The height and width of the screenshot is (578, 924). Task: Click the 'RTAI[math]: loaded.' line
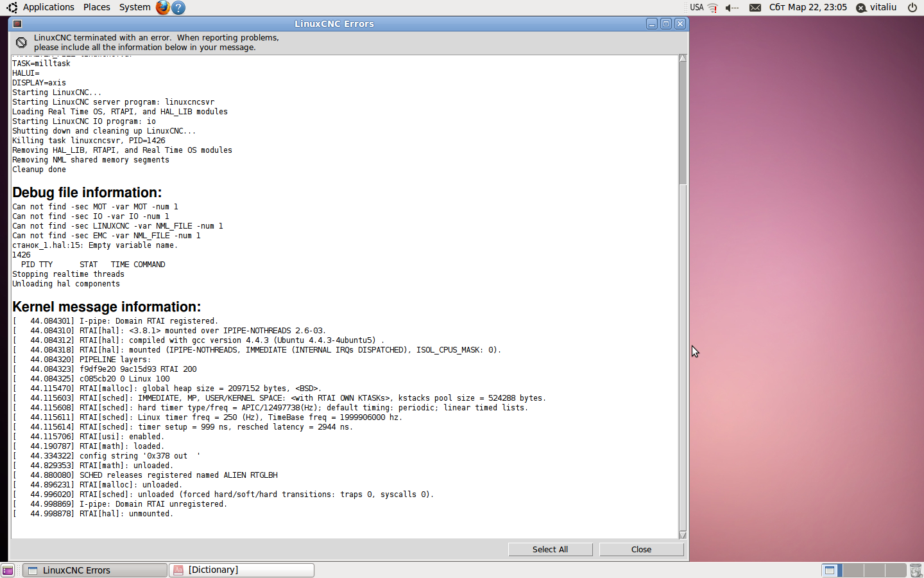click(89, 446)
